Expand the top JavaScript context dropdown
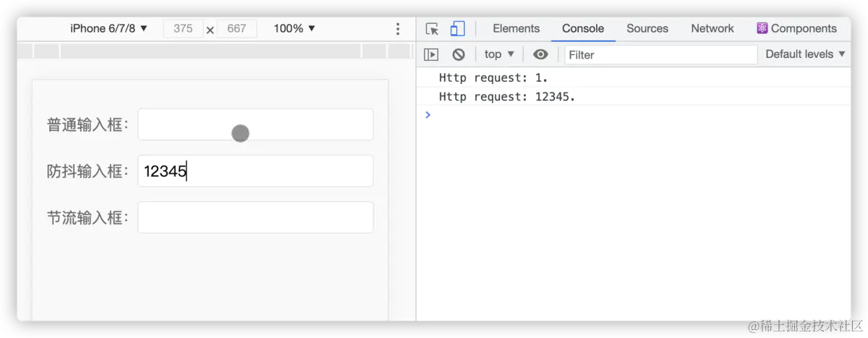The width and height of the screenshot is (868, 338). coord(499,54)
